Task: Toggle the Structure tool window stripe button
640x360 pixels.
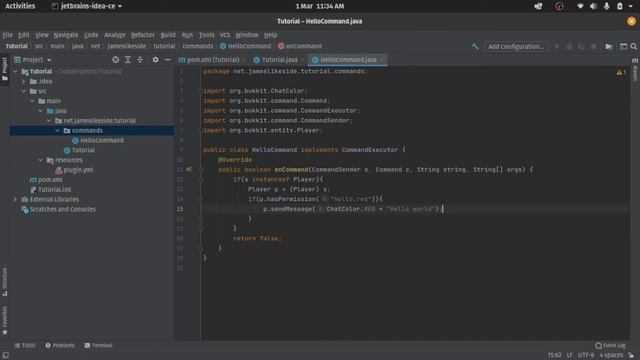Action: pyautogui.click(x=4, y=282)
